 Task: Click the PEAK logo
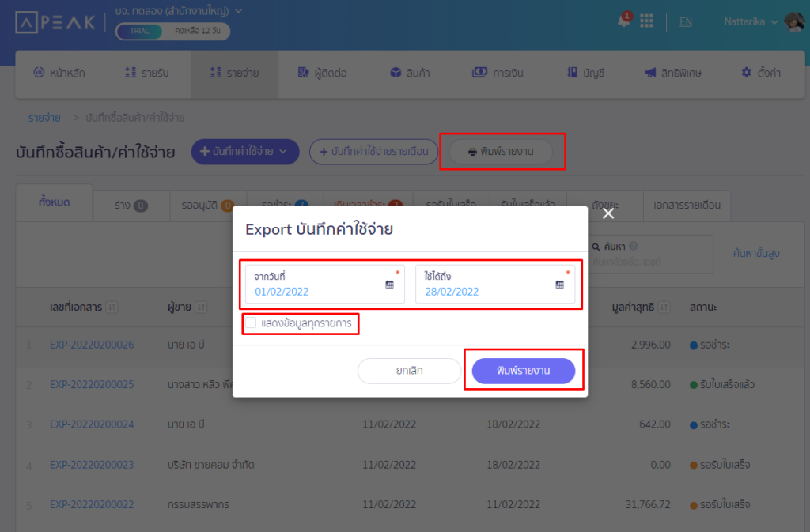[x=55, y=22]
